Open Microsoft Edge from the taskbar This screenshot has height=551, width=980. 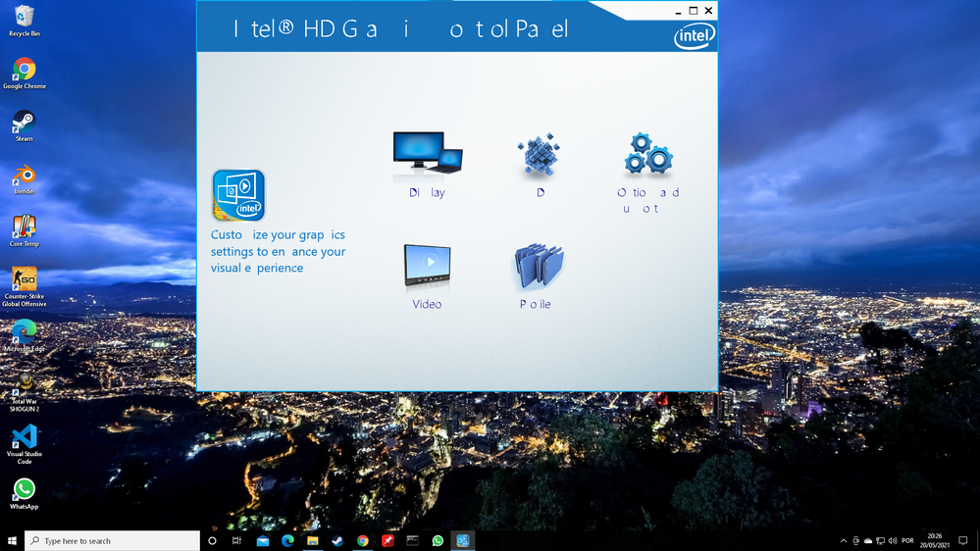coord(287,540)
